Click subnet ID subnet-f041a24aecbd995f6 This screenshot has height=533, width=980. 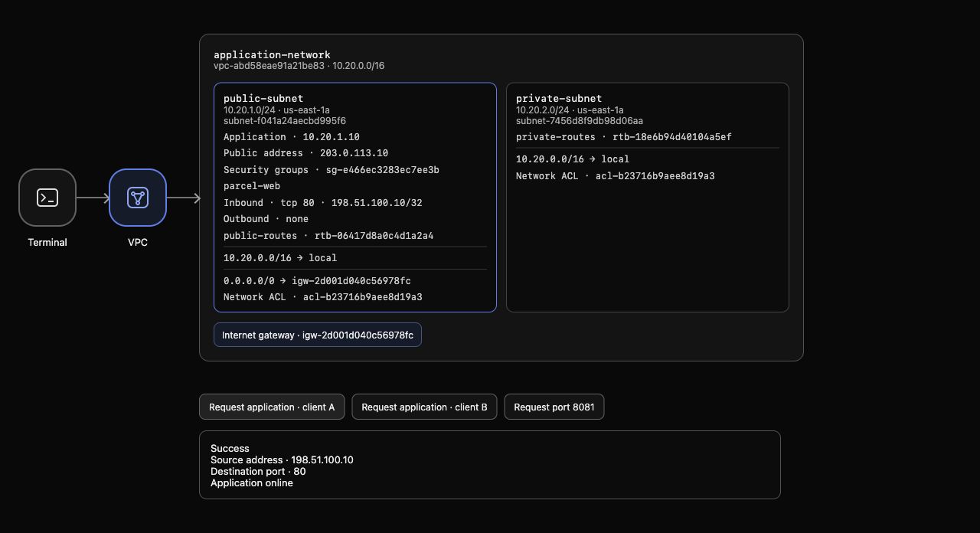click(x=285, y=121)
